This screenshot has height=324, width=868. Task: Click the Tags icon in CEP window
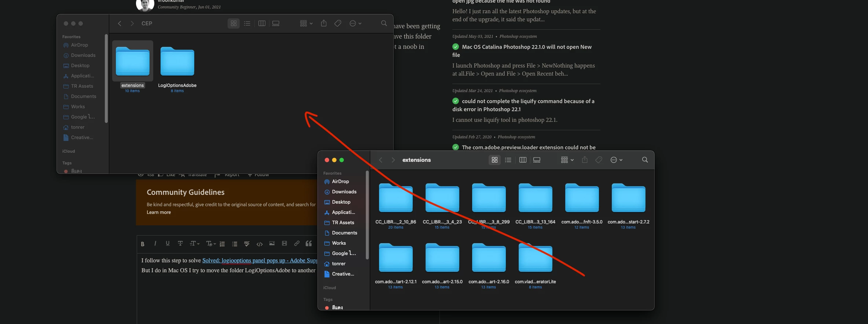pyautogui.click(x=338, y=23)
